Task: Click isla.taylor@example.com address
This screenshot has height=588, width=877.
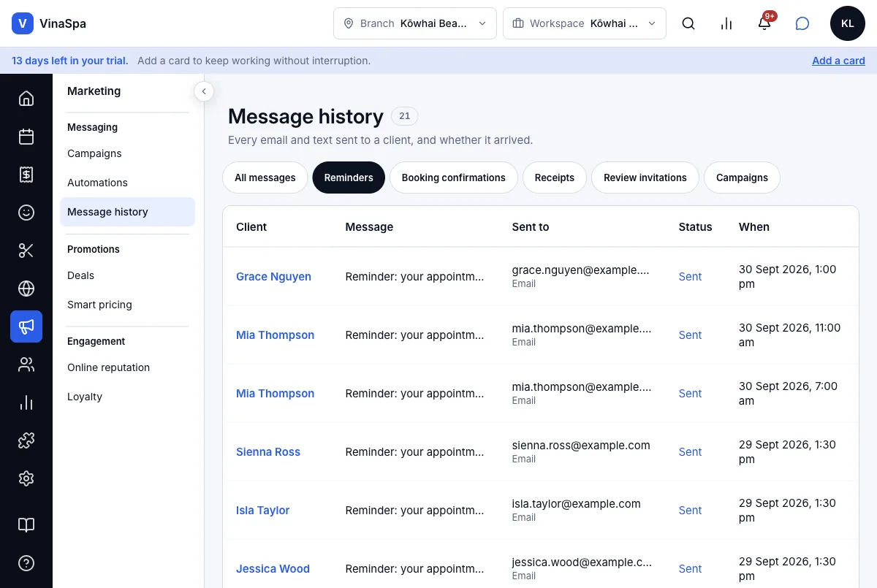Action: coord(577,503)
